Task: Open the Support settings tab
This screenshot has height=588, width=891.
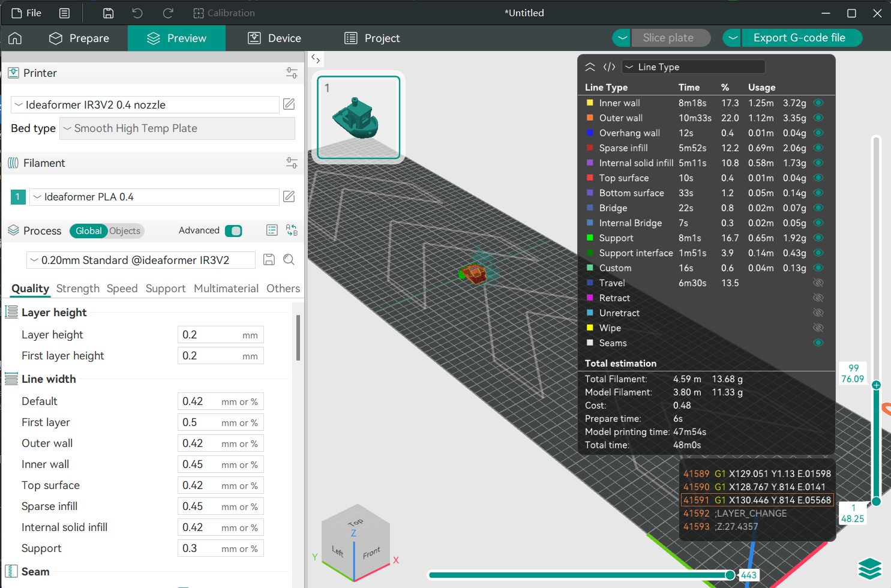Action: [x=166, y=289]
